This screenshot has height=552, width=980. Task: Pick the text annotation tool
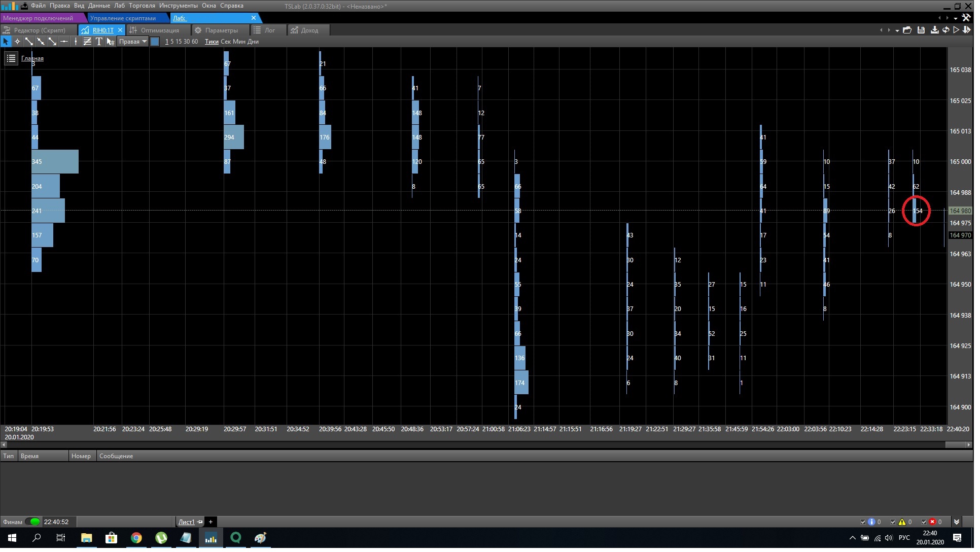point(99,42)
